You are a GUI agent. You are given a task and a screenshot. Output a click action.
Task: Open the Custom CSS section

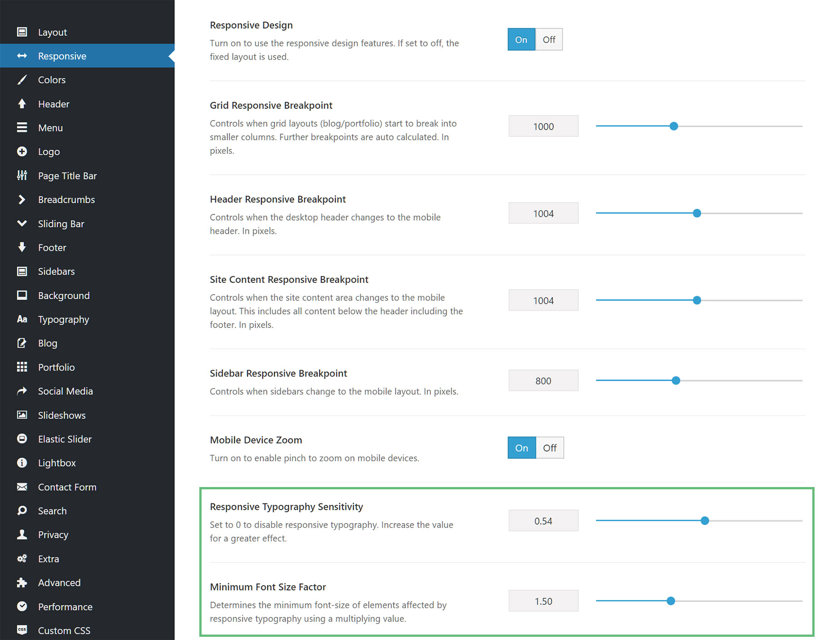87,630
